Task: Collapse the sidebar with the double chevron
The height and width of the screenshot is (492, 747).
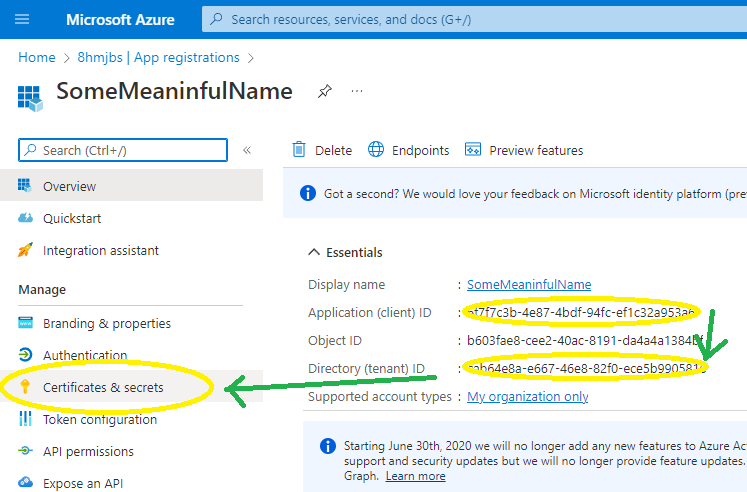Action: (x=247, y=150)
